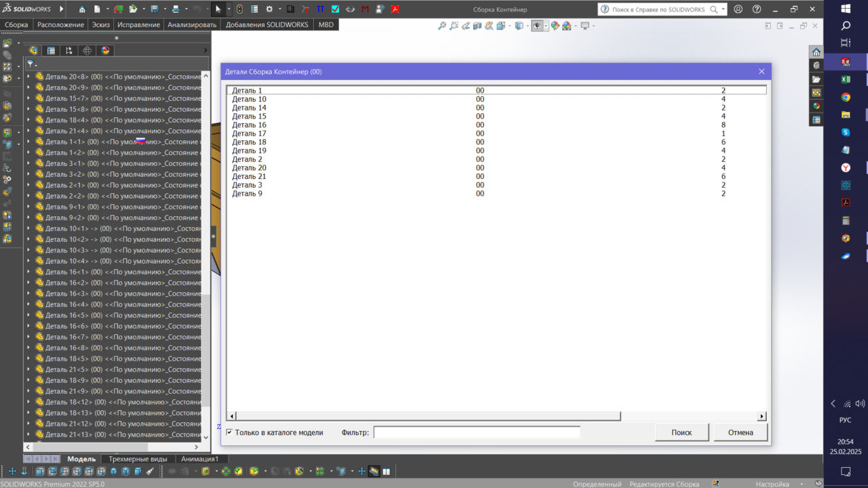Click the Отмена button

click(x=741, y=432)
